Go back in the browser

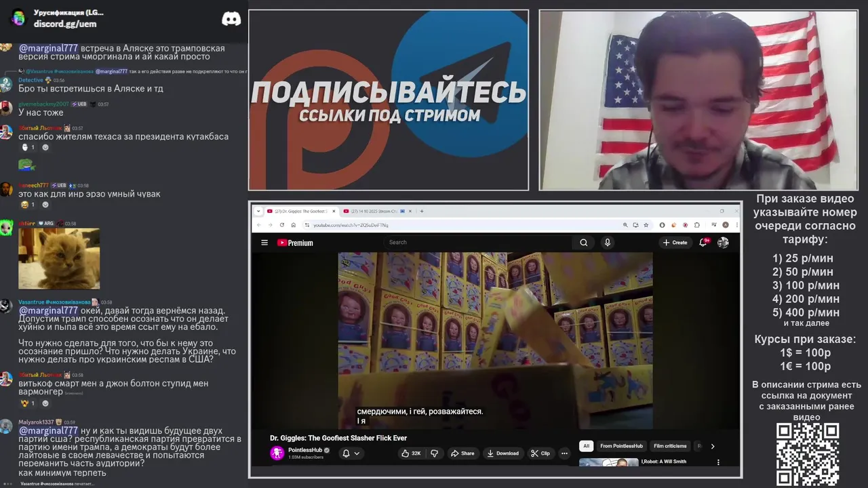pos(258,225)
